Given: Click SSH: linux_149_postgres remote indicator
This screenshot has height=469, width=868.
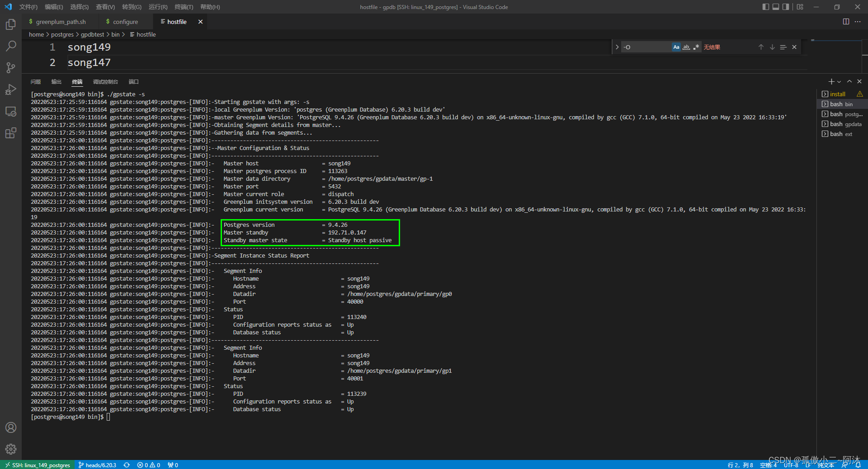Looking at the screenshot, I should tap(38, 465).
